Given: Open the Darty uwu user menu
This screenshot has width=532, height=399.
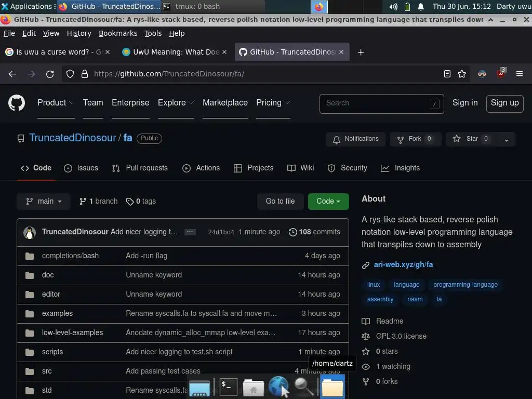Looking at the screenshot, I should (514, 6).
